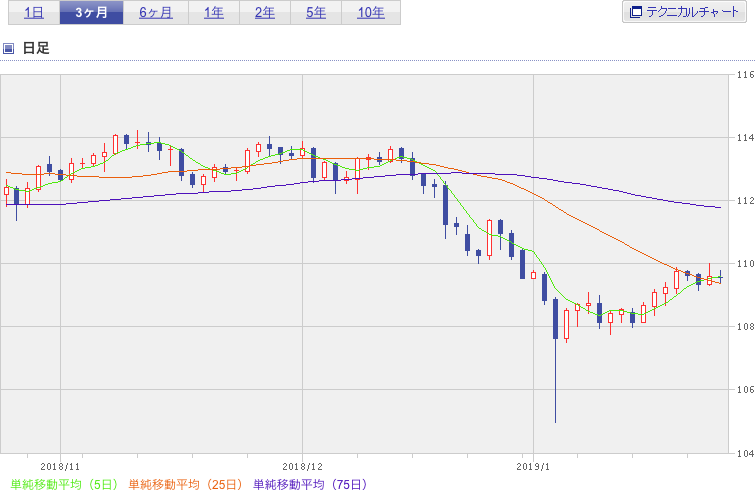Click the 日足 heading text
Image resolution: width=755 pixels, height=493 pixels.
tap(36, 48)
